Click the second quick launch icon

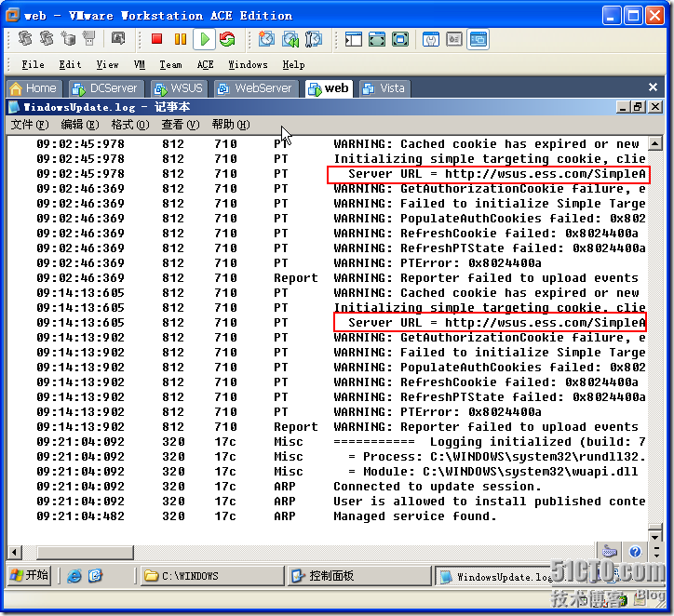tap(95, 576)
